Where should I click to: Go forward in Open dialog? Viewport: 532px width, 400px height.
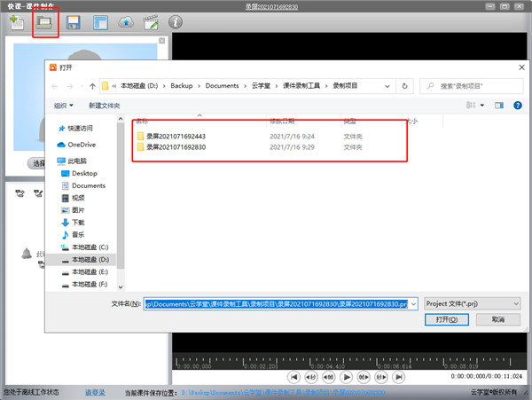[70, 86]
